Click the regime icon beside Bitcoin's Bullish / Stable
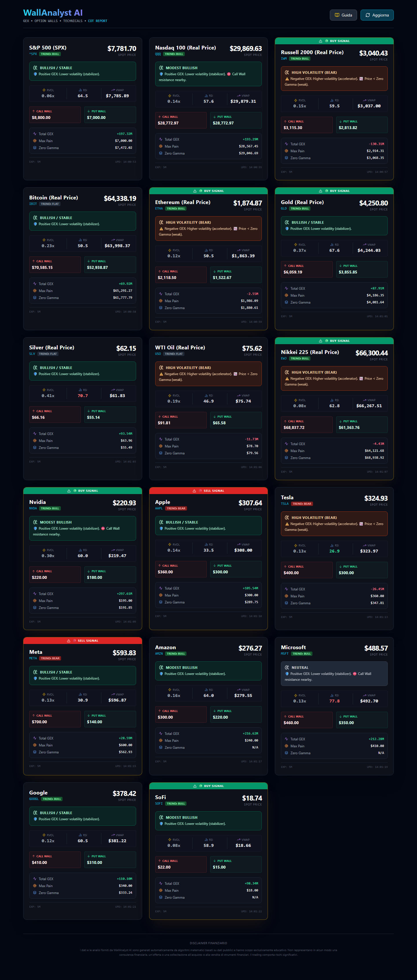 pos(35,218)
